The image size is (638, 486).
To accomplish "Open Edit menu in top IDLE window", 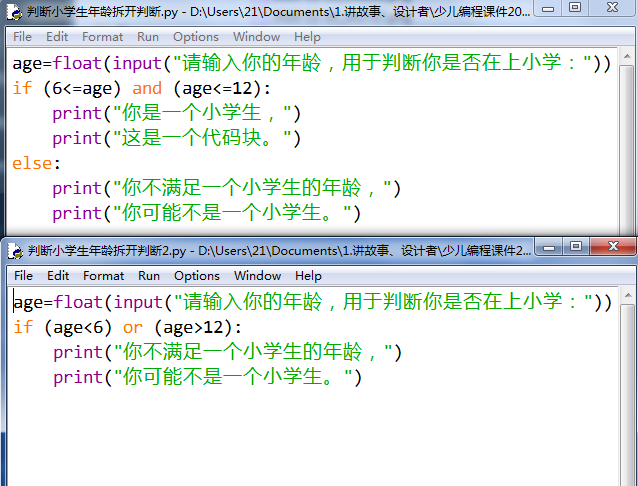I will (57, 37).
